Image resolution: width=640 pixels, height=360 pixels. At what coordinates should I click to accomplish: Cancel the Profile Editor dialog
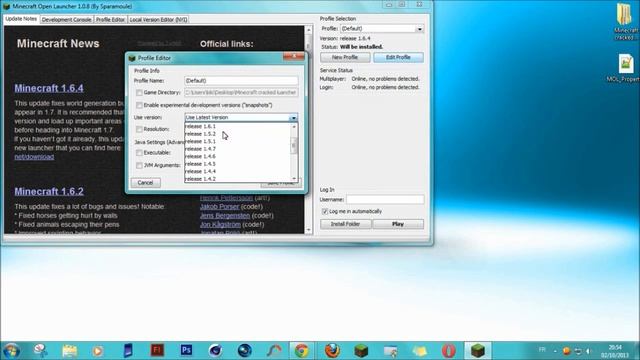point(145,183)
